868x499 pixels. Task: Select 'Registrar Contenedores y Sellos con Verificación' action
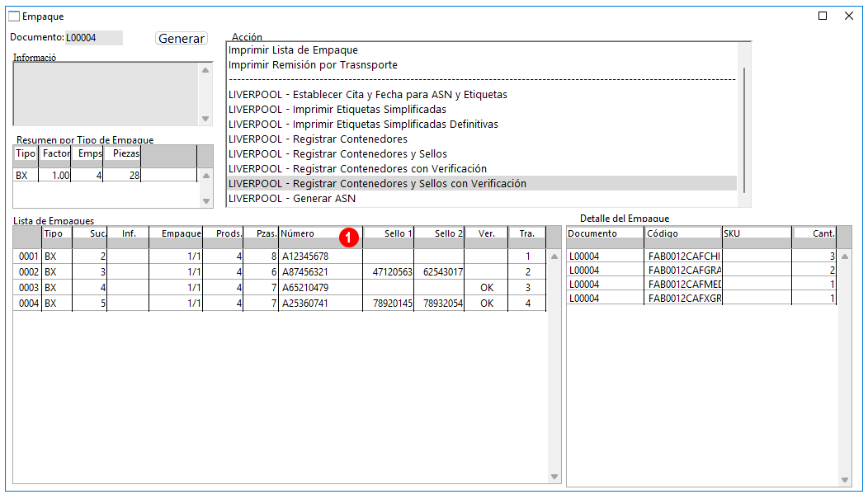482,184
